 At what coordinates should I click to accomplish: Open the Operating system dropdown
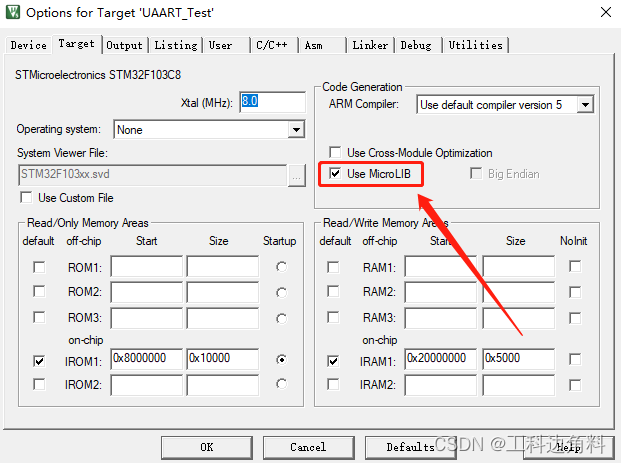(296, 130)
